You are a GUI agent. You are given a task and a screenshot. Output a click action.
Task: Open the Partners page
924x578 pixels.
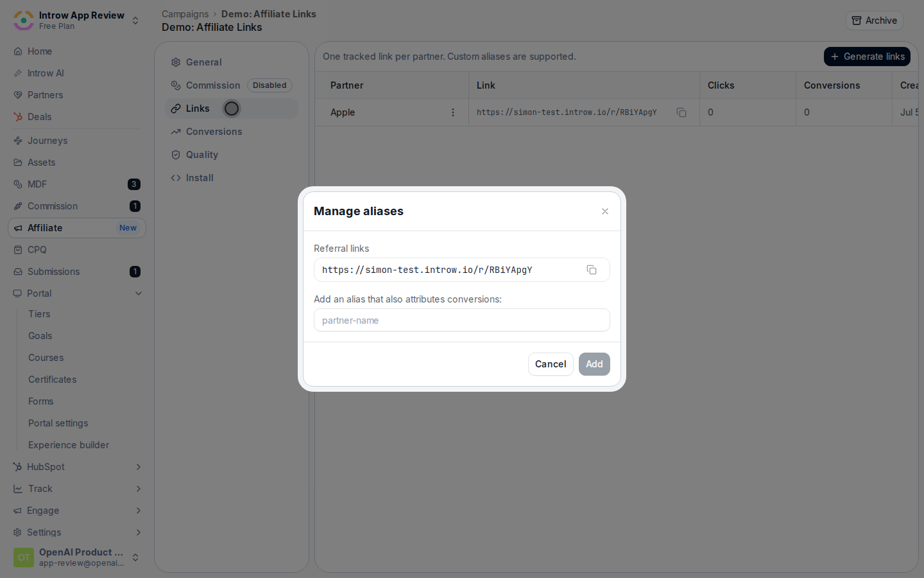coord(77,95)
